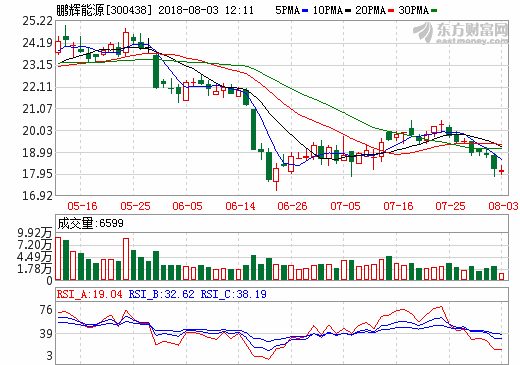Click the date label 05-25

(135, 206)
